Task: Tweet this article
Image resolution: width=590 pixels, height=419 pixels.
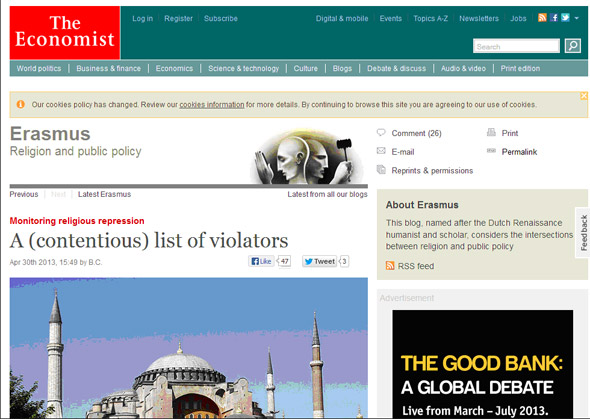Action: 319,261
